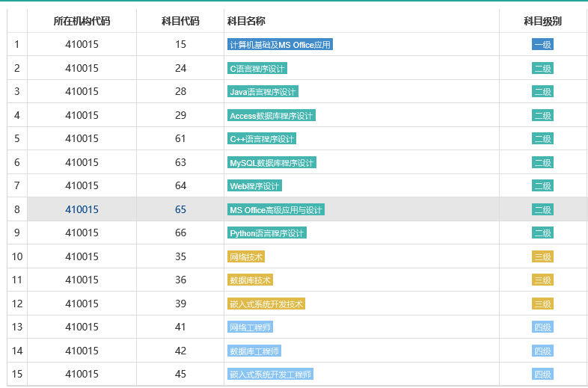The width and height of the screenshot is (588, 388).
Task: Select the subject code 65 cell
Action: [x=180, y=209]
